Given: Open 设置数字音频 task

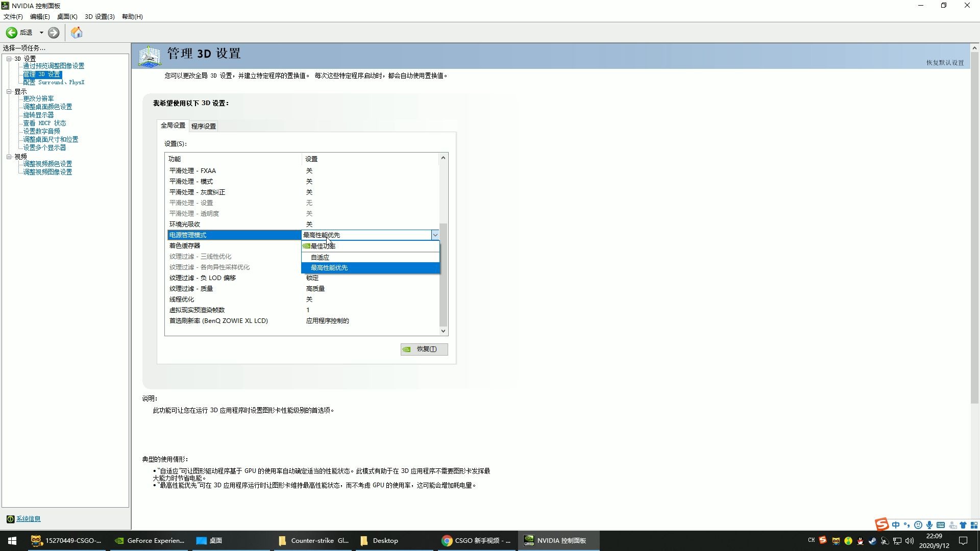Looking at the screenshot, I should [x=41, y=131].
